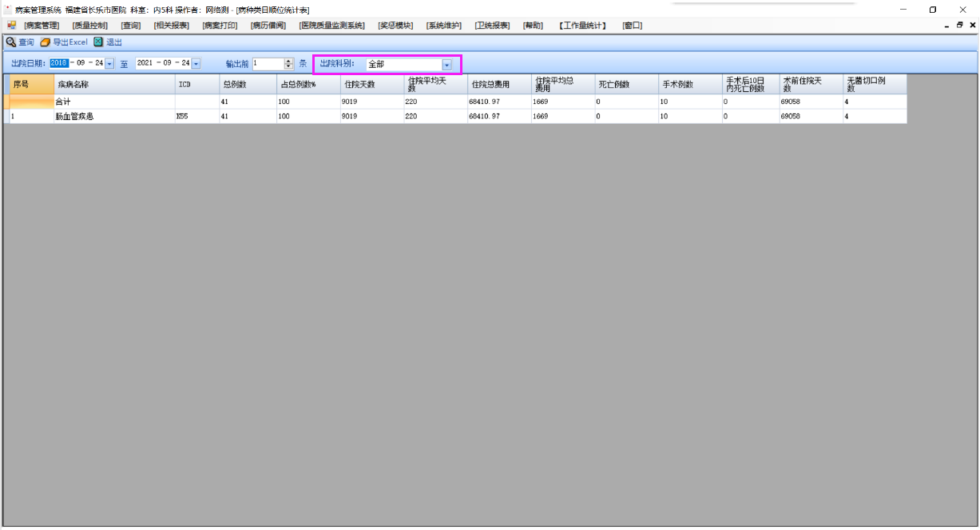Select the 肠血管疾患 disease name cell
Image resolution: width=980 pixels, height=530 pixels.
point(115,116)
